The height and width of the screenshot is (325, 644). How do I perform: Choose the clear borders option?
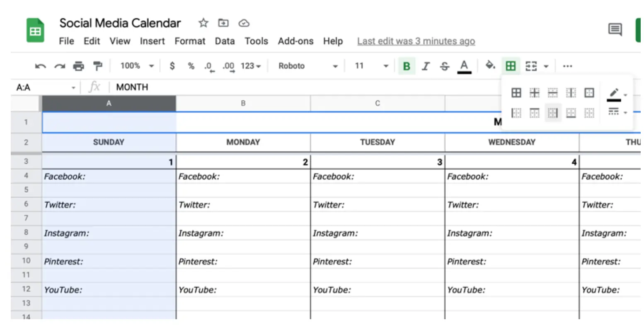[589, 113]
